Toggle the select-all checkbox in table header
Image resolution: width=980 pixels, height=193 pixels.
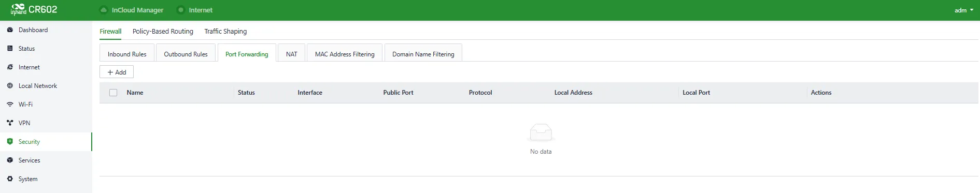pyautogui.click(x=113, y=93)
